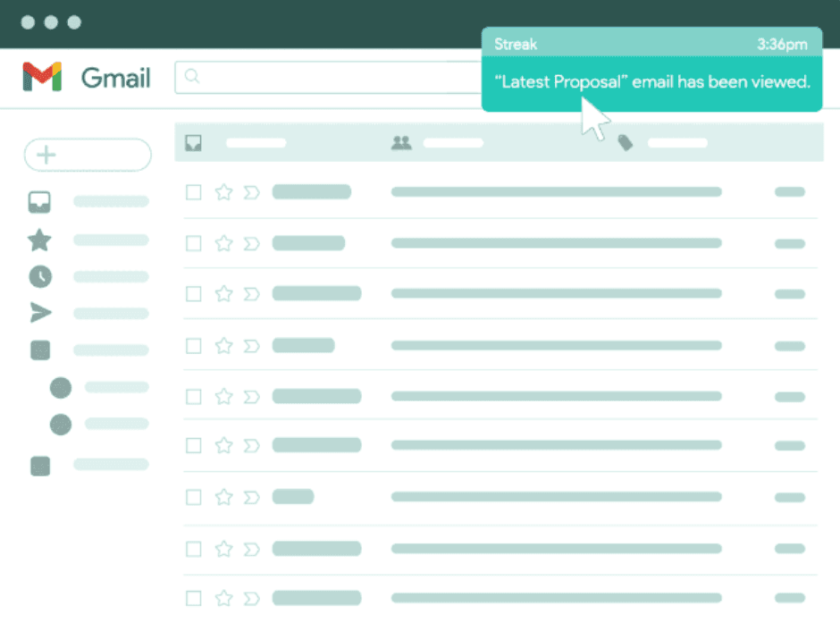The image size is (840, 623).
Task: Click the label tag icon in list header
Action: 625,141
